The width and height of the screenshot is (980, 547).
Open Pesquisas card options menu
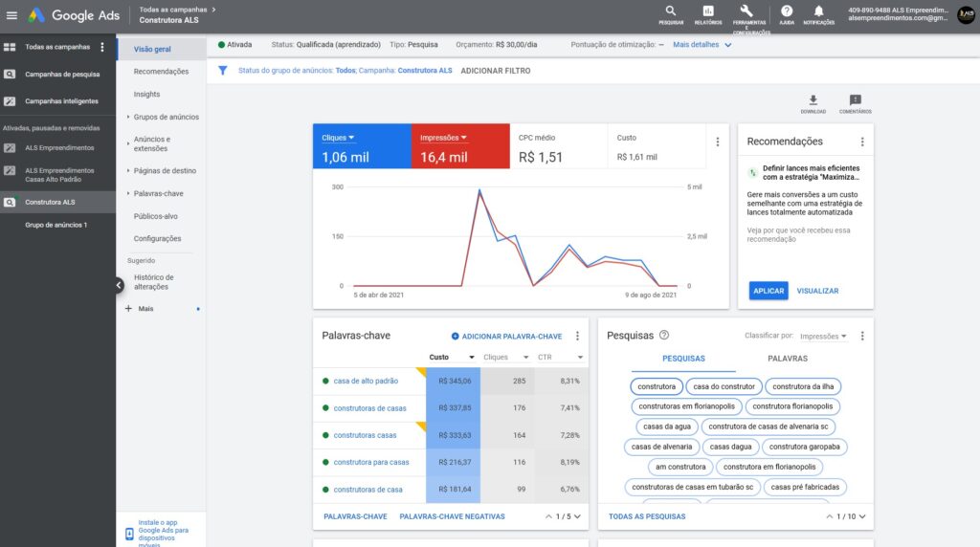[862, 336]
